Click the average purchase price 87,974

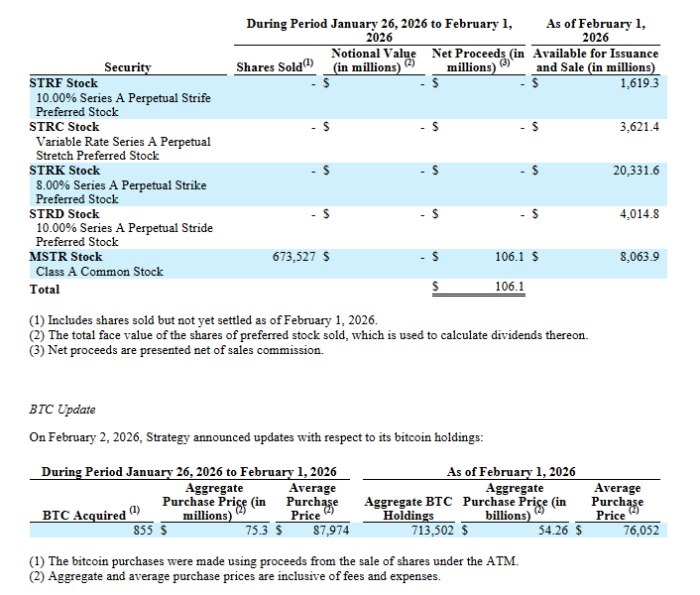[331, 531]
